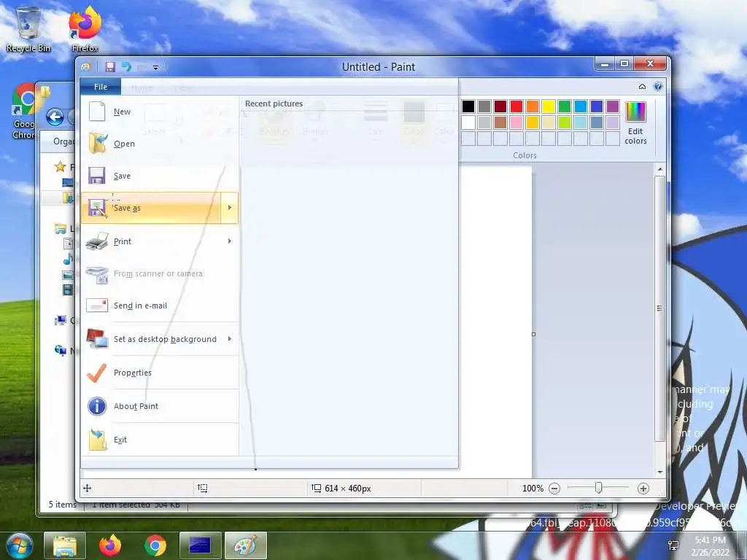Click the canvas right-edge resize handle
Image resolution: width=747 pixels, height=560 pixels.
(x=533, y=334)
